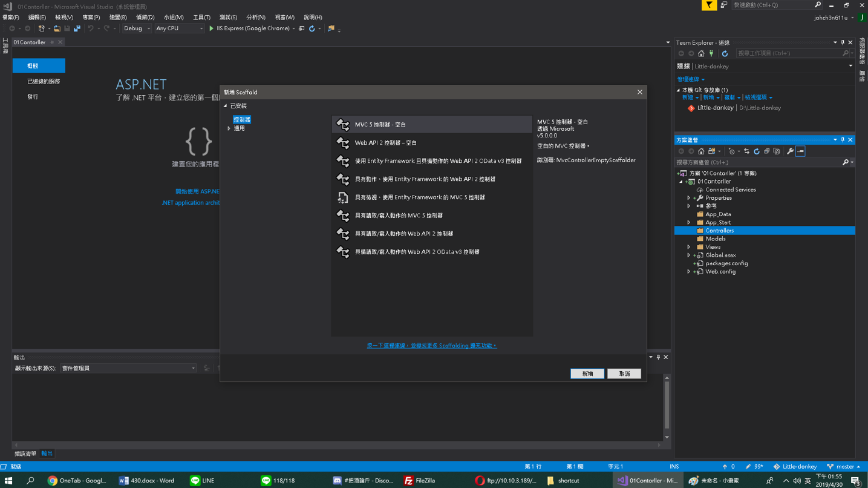
Task: Open the 檔案(F) menu
Action: pos(11,18)
